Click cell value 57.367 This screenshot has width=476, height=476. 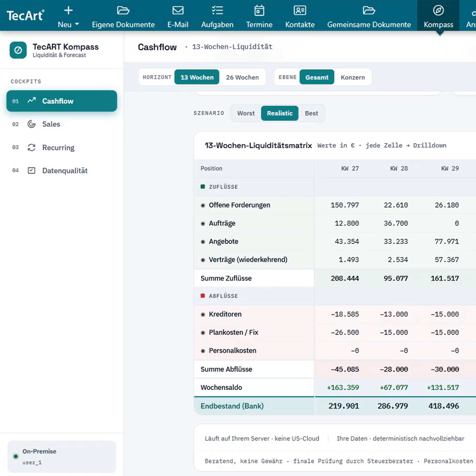447,260
